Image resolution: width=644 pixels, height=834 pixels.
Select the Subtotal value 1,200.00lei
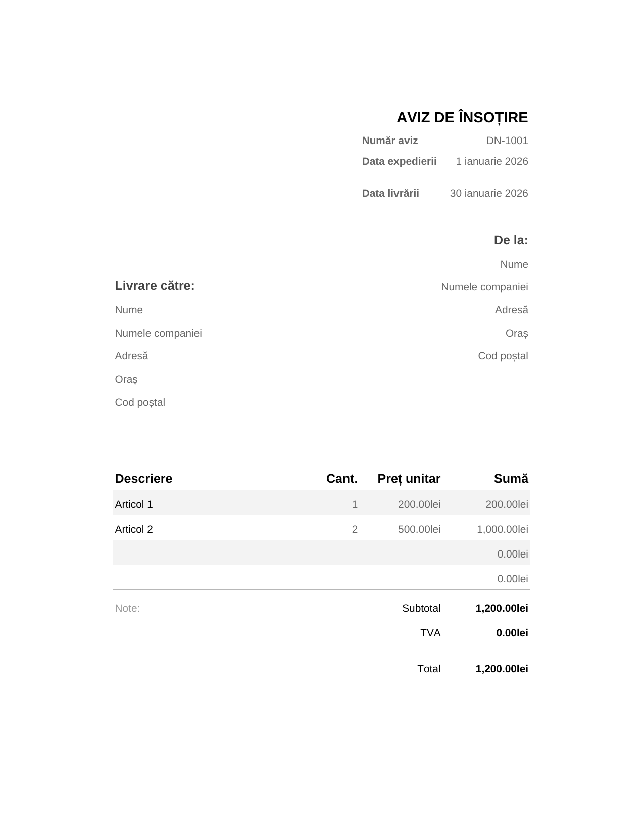502,608
